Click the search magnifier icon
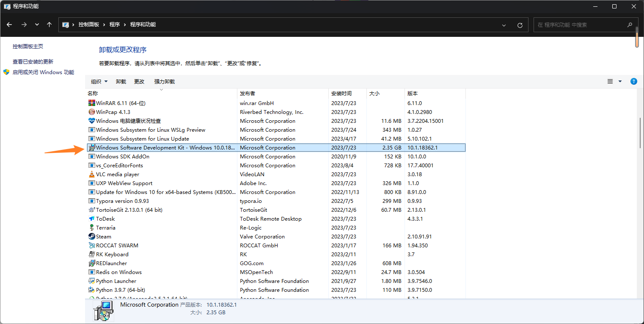Screen dimensions: 644x324 [630, 25]
